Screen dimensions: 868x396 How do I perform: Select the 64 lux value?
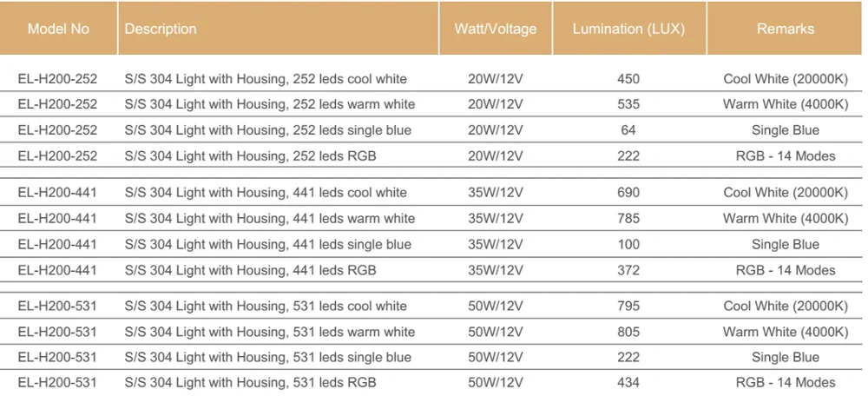coord(628,130)
